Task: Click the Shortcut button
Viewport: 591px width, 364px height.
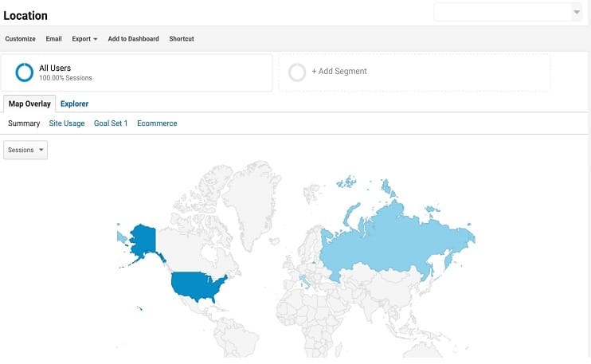Action: pos(182,39)
